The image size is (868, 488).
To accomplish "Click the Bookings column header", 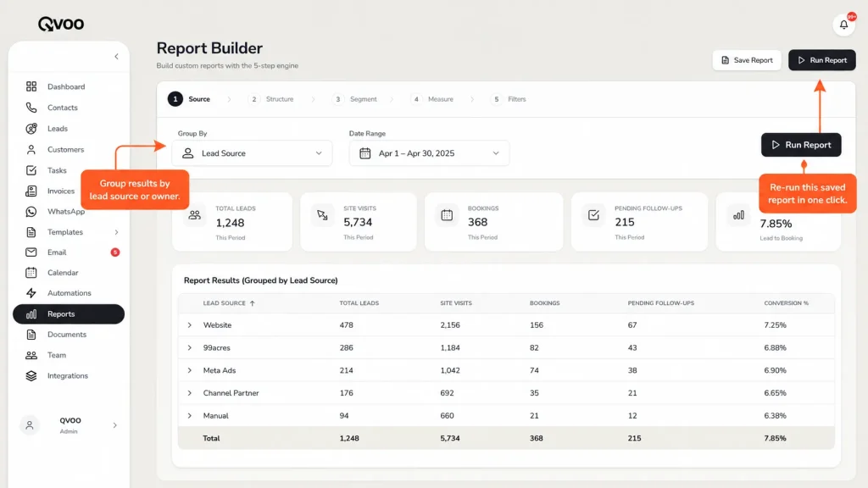I will [544, 303].
